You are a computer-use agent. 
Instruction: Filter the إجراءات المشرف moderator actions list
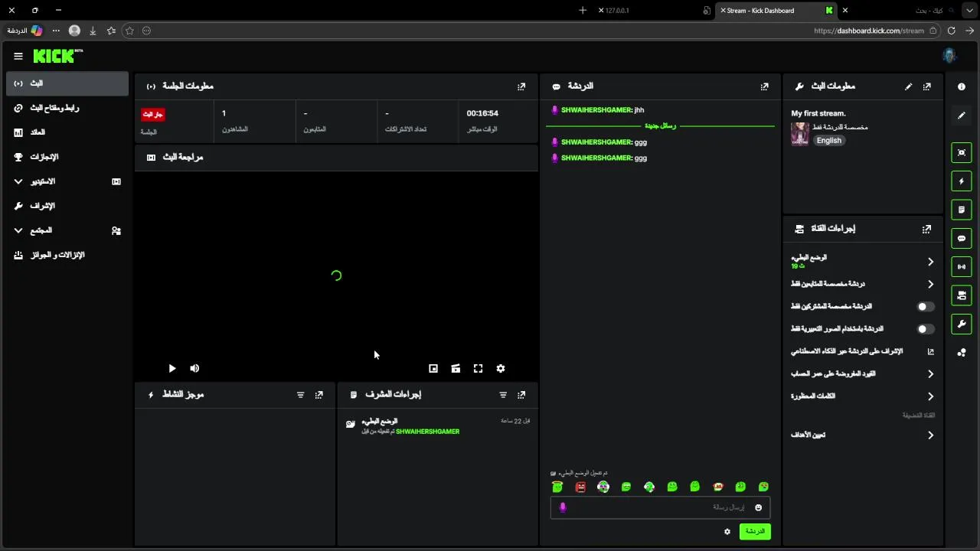[x=503, y=395]
